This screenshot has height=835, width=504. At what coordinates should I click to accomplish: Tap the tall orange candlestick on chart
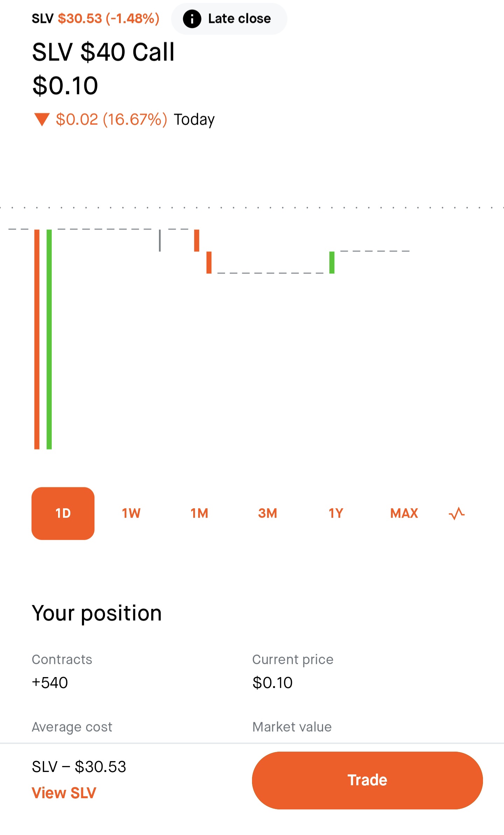click(x=37, y=339)
